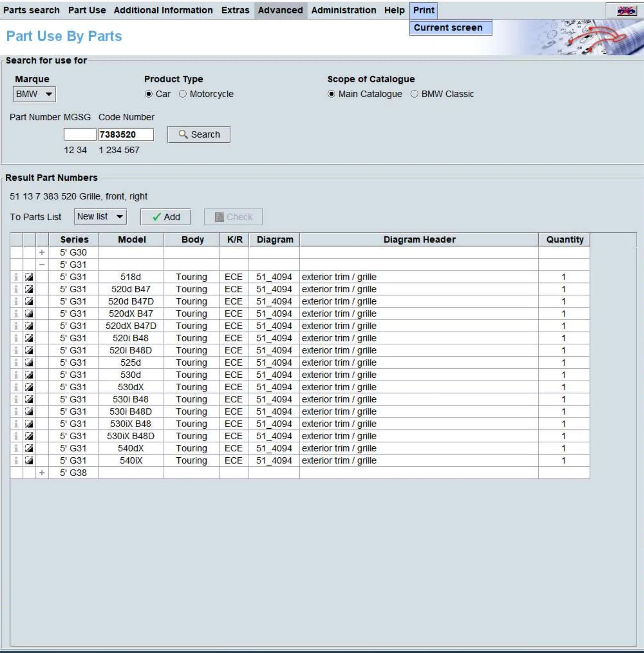Image resolution: width=644 pixels, height=653 pixels.
Task: Open the Additional Information menu
Action: (x=163, y=10)
